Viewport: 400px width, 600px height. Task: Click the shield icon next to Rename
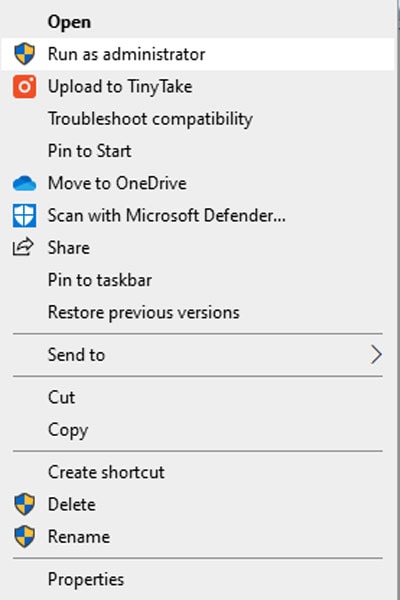click(24, 536)
